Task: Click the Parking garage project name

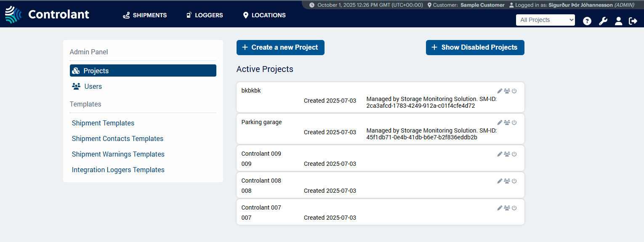Action: tap(261, 122)
